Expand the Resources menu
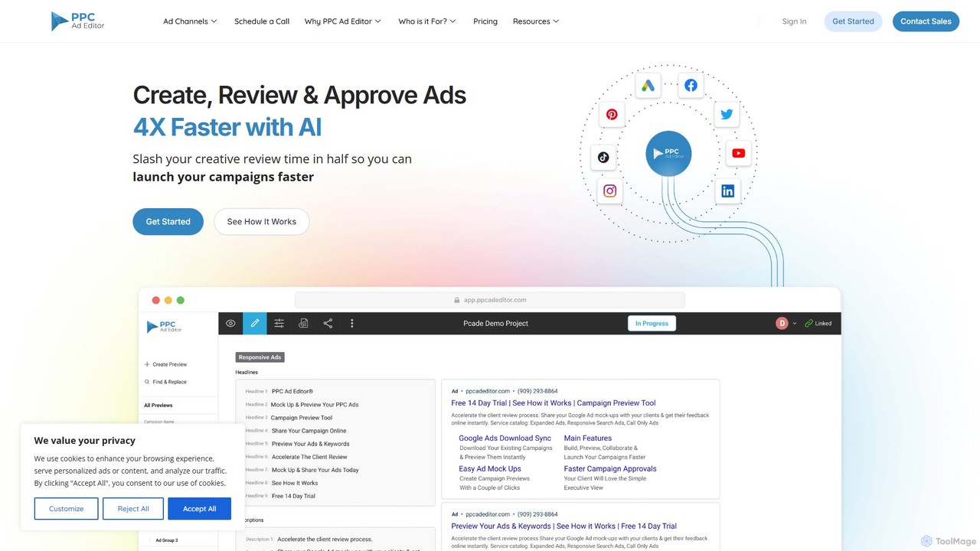 tap(536, 21)
